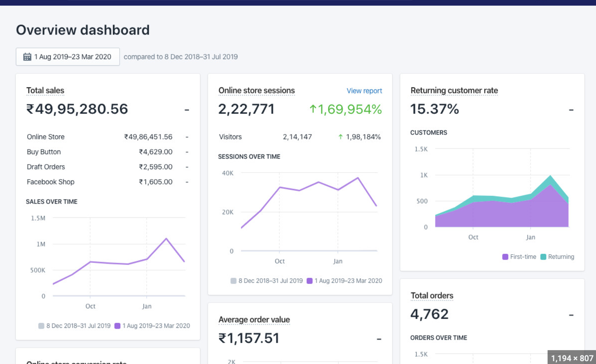
Task: Click the SESSIONS OVER TIME label
Action: [249, 156]
